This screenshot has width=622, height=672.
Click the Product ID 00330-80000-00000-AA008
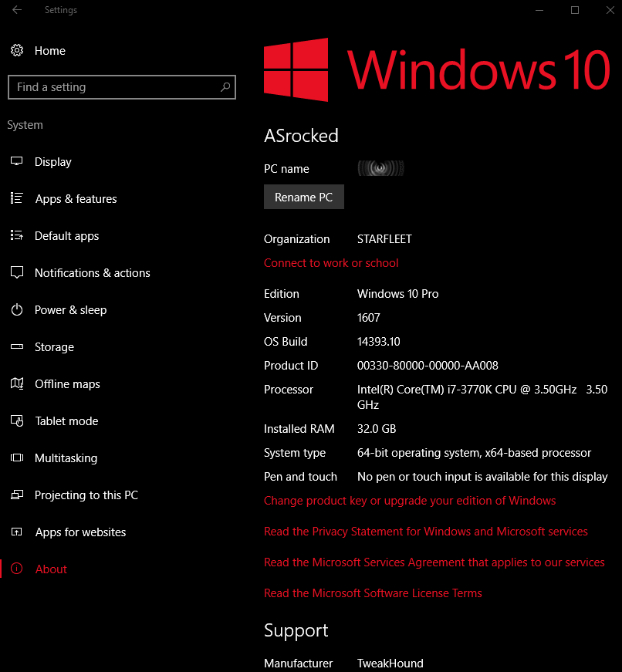coord(428,366)
